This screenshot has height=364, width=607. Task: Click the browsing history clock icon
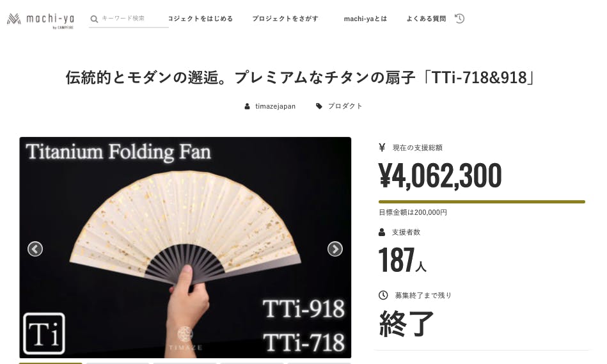pyautogui.click(x=459, y=18)
